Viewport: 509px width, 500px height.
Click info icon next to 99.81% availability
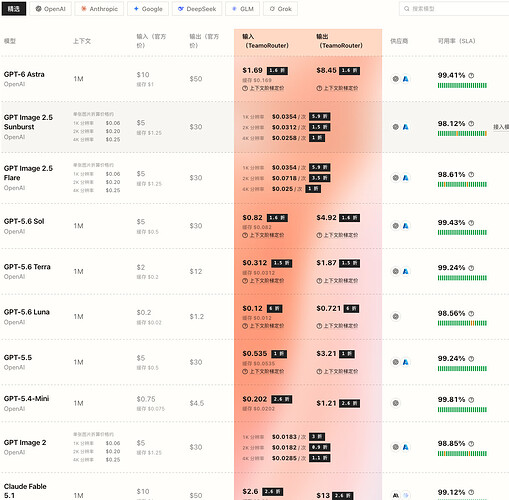click(471, 400)
